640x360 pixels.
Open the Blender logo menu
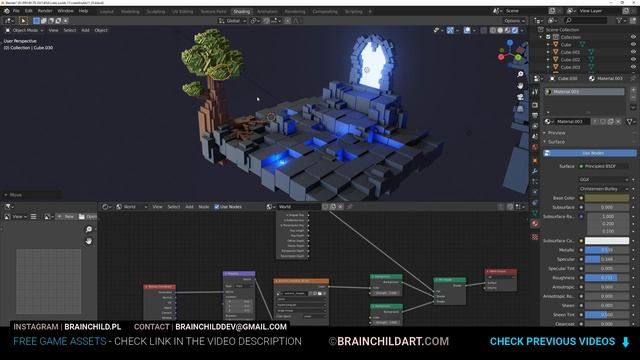click(7, 11)
